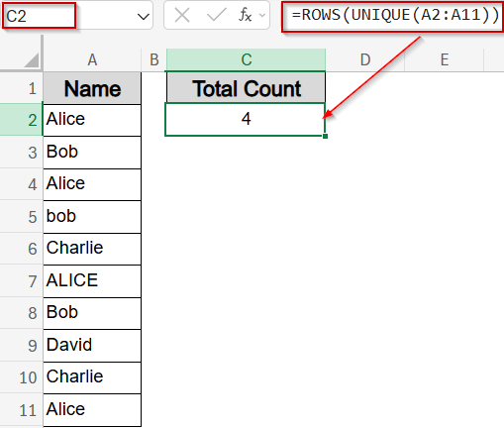Click cell A3 containing Bob
This screenshot has width=504, height=428.
(92, 153)
